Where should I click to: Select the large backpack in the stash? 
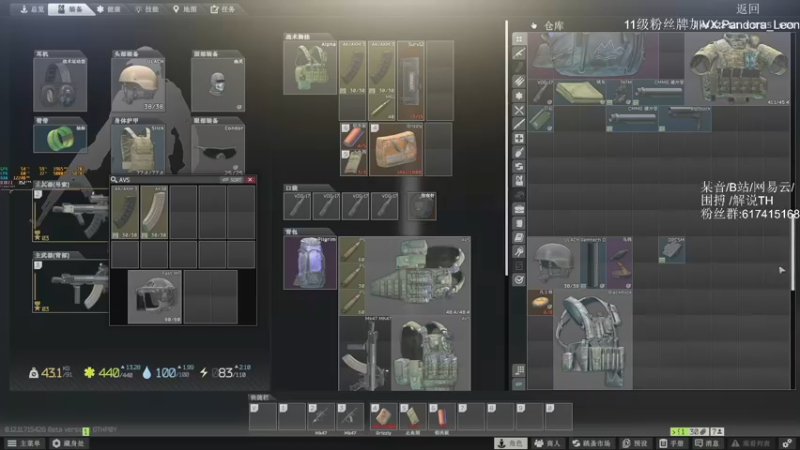pyautogui.click(x=593, y=55)
